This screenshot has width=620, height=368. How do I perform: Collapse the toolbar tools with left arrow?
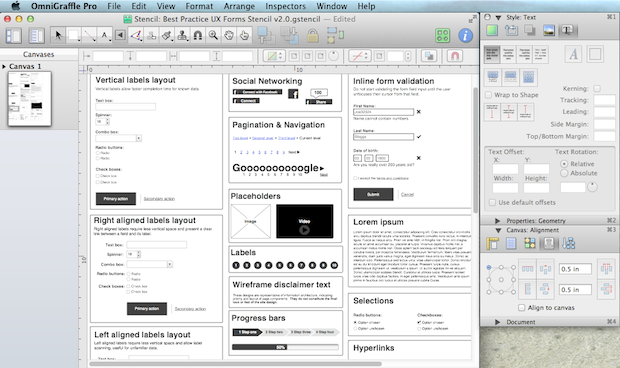click(x=120, y=36)
